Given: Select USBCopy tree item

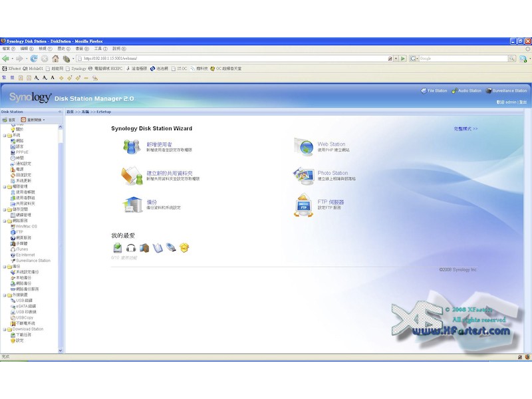Looking at the screenshot, I should 22,318.
